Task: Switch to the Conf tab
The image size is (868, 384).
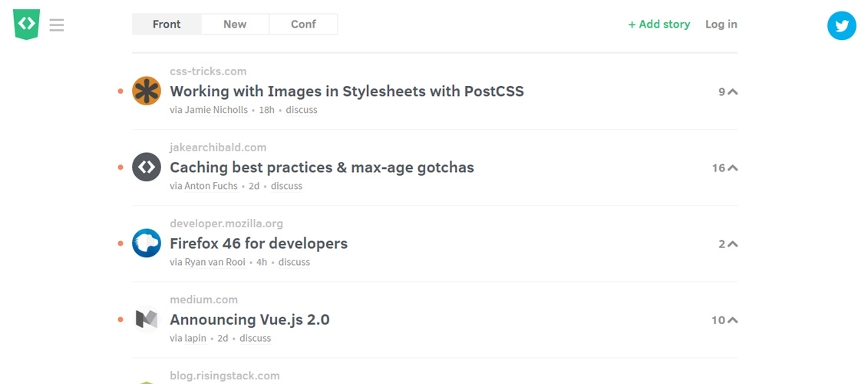Action: pyautogui.click(x=303, y=25)
